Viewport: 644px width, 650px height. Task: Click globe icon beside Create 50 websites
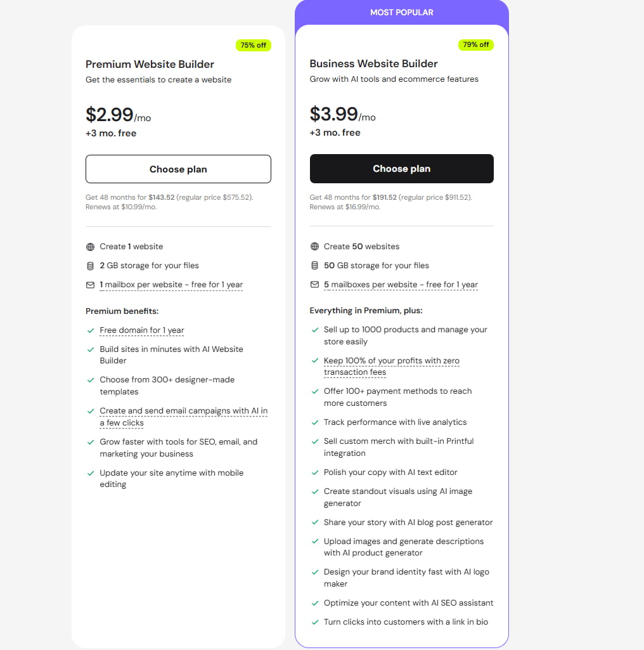point(314,247)
